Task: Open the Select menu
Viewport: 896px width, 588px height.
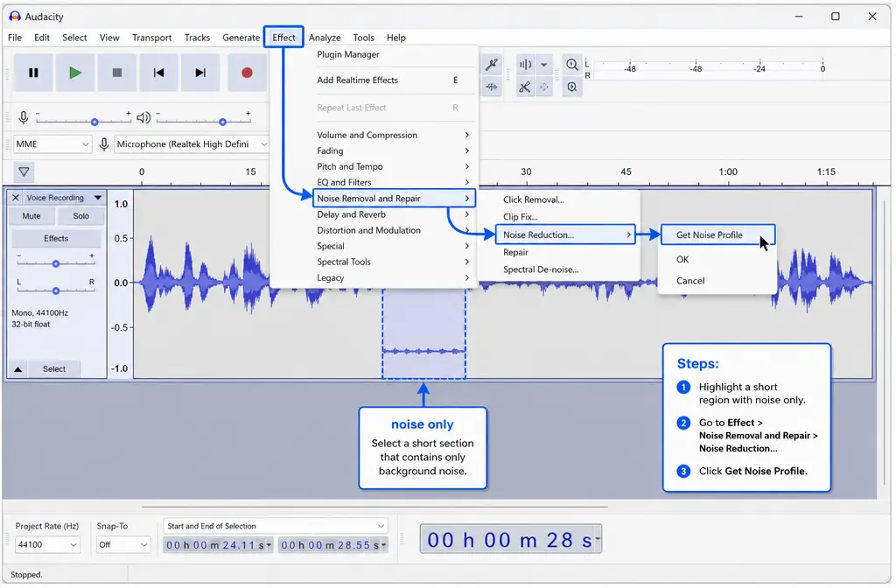Action: click(x=75, y=38)
